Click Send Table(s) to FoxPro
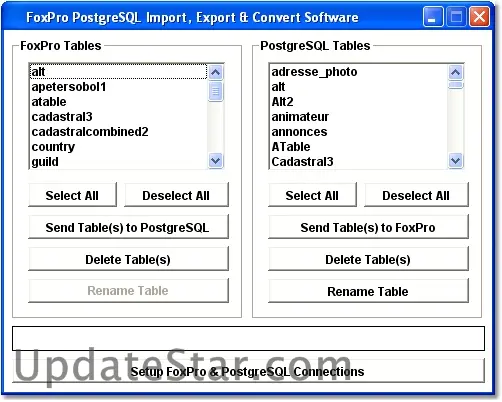 (368, 227)
